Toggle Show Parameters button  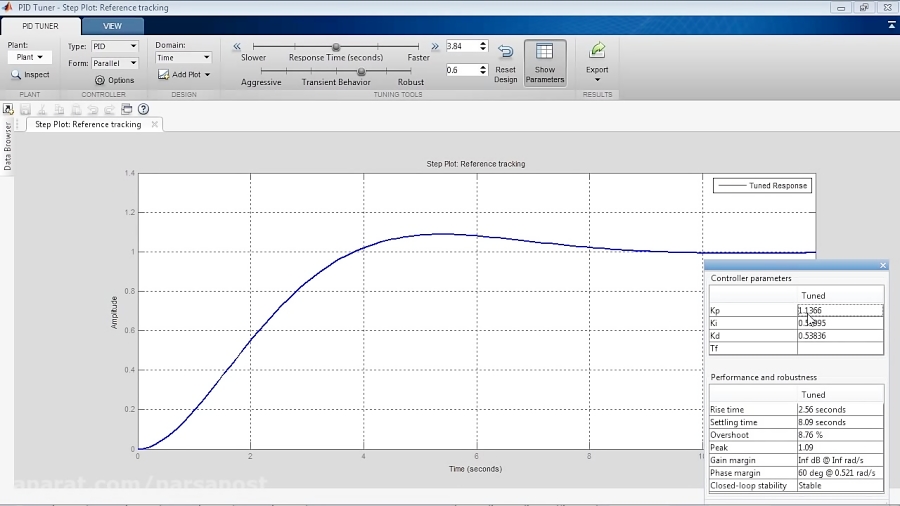click(x=544, y=62)
